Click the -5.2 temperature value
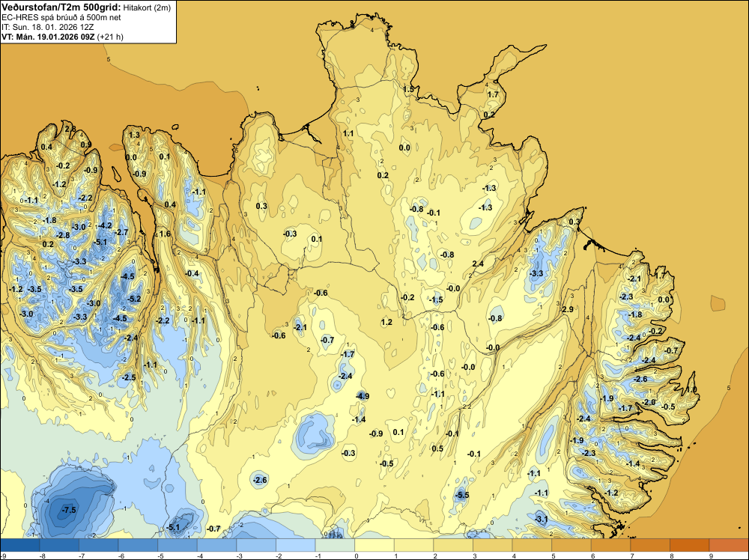 click(x=134, y=299)
